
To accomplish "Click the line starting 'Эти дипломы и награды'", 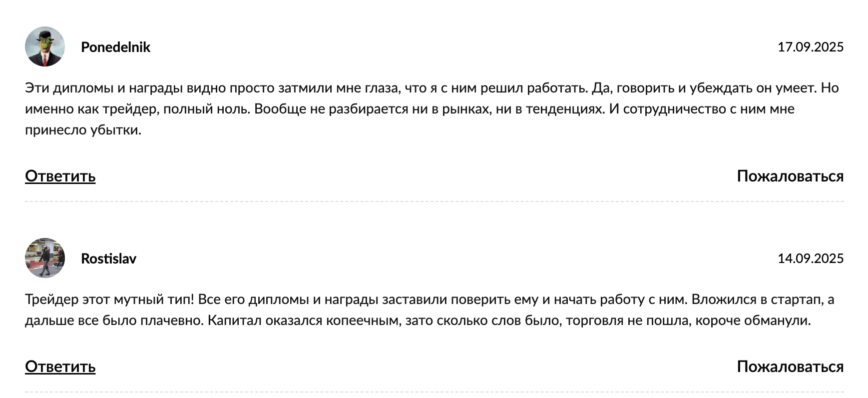I will 432,88.
